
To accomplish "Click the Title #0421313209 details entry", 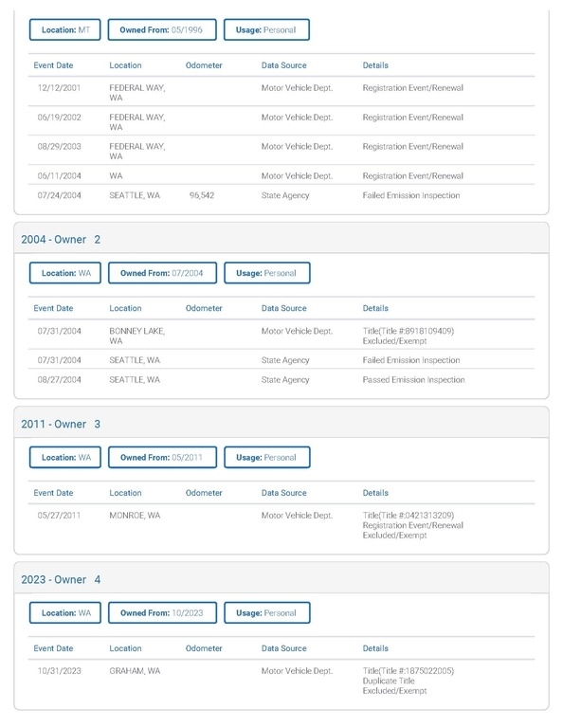I will click(x=408, y=516).
